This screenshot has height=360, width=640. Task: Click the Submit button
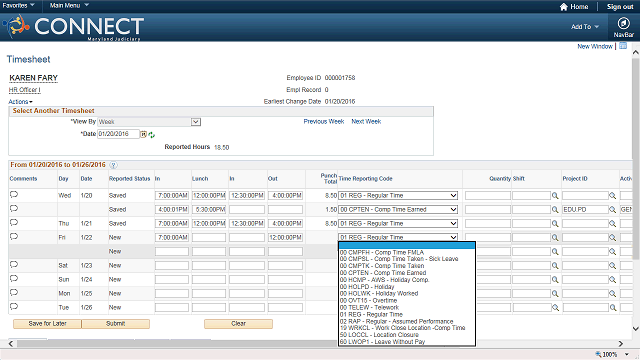(116, 324)
